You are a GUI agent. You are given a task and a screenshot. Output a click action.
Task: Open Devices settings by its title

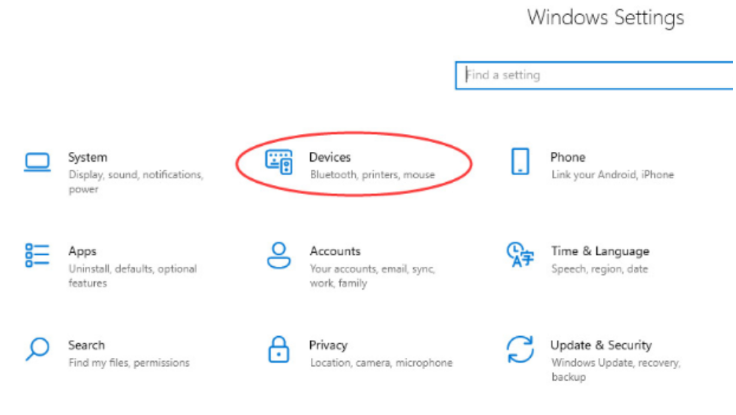point(330,157)
